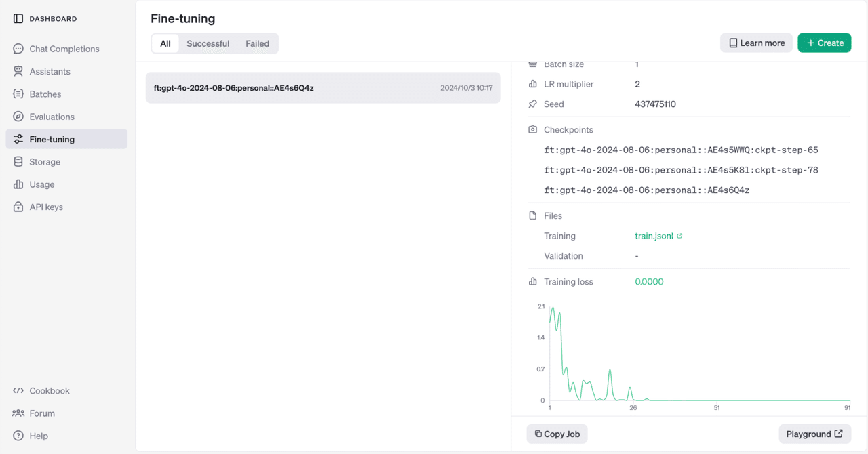Open the train.jsonl training file
The width and height of the screenshot is (868, 454).
pyautogui.click(x=654, y=236)
